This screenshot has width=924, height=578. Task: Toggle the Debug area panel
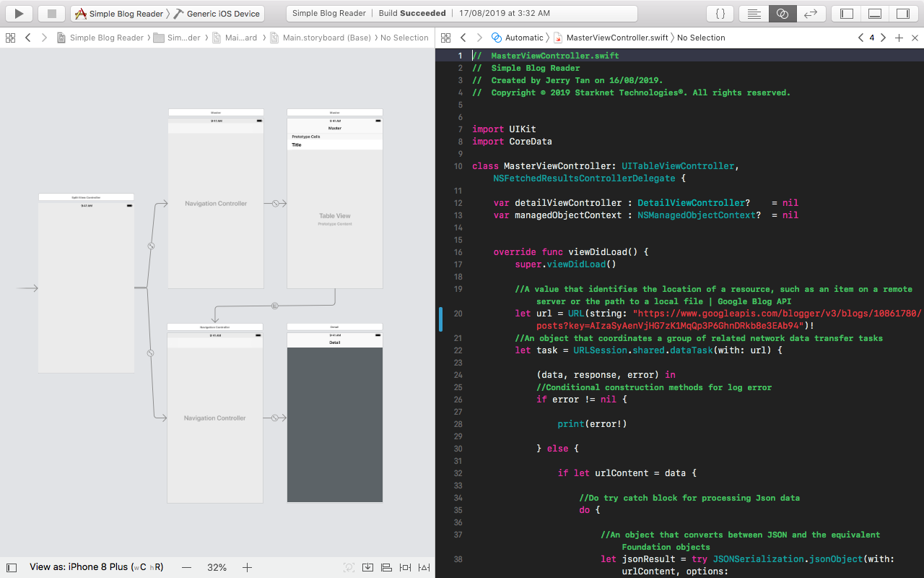point(874,13)
